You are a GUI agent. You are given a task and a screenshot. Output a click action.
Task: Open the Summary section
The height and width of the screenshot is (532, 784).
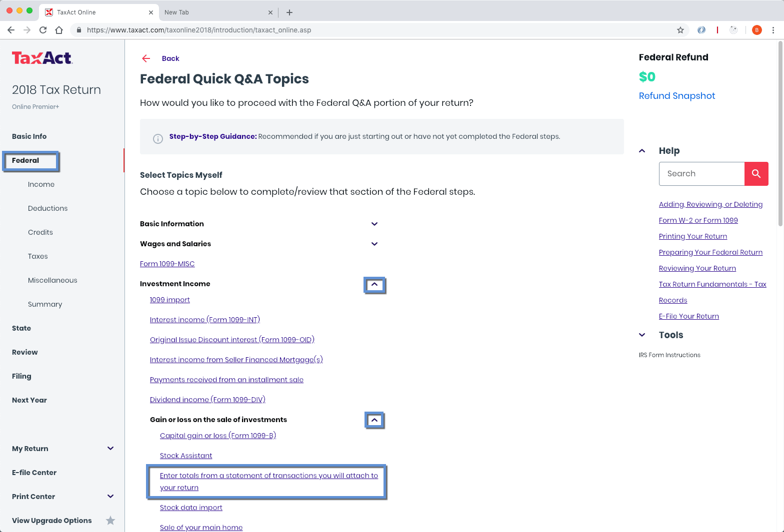pos(45,304)
